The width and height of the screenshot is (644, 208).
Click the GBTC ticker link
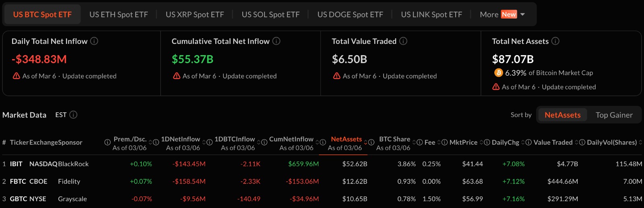click(18, 199)
